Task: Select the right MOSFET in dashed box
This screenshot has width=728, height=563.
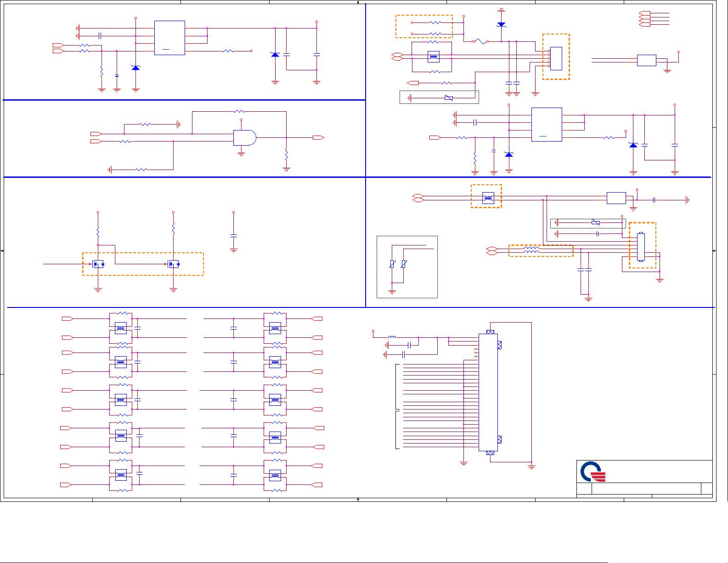Action: tap(174, 264)
